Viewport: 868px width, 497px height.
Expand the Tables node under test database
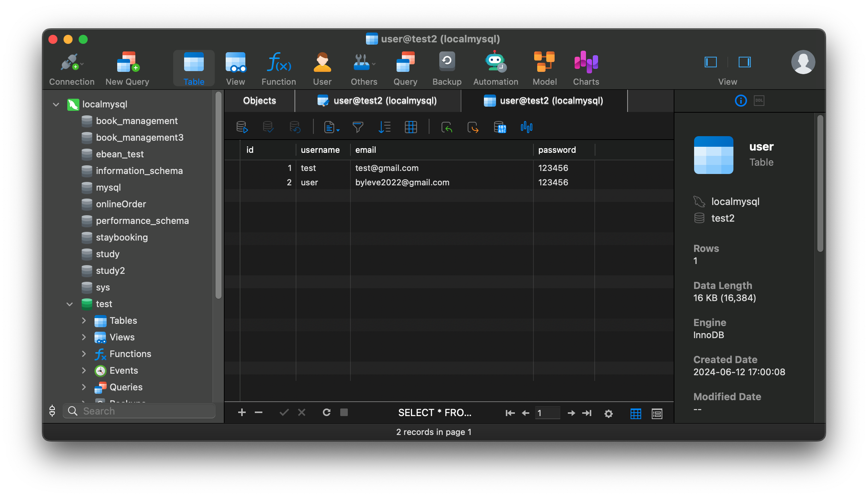tap(84, 320)
